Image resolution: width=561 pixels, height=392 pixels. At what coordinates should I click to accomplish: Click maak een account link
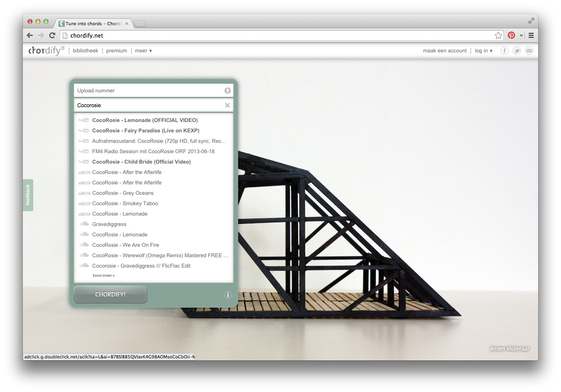[445, 51]
